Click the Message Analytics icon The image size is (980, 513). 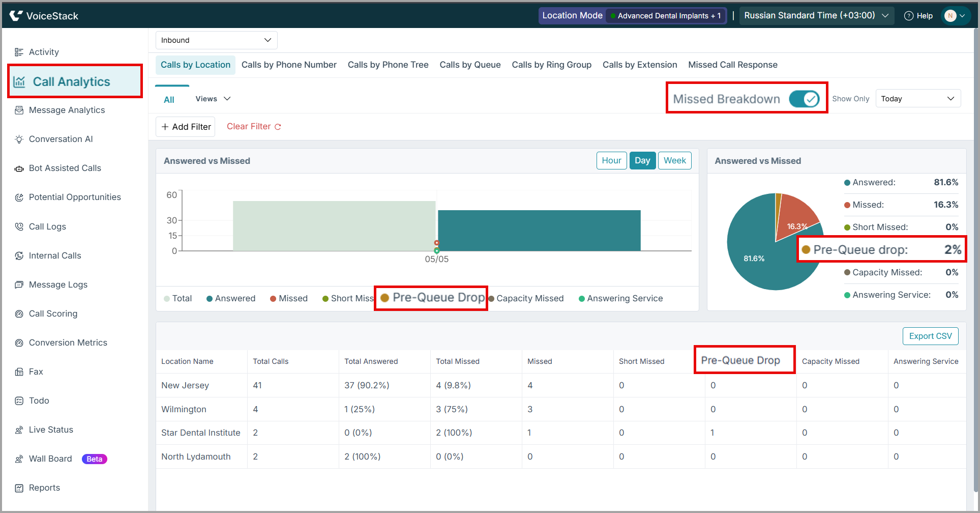19,110
